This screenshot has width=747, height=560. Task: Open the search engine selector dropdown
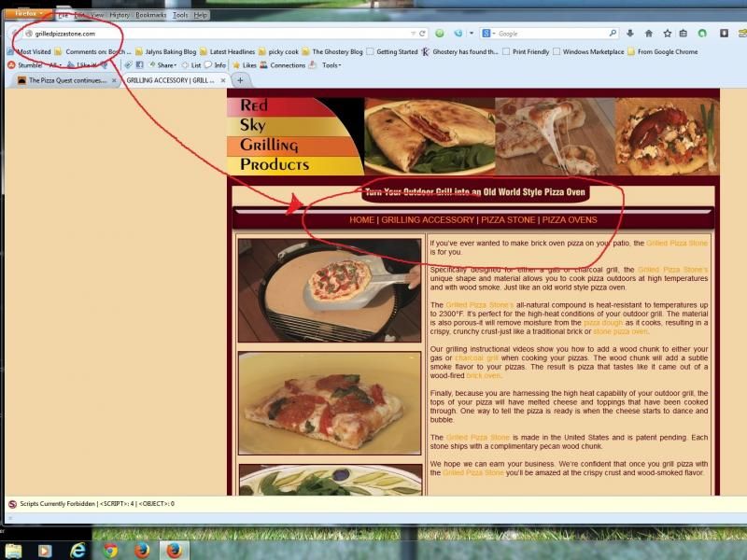pyautogui.click(x=488, y=34)
